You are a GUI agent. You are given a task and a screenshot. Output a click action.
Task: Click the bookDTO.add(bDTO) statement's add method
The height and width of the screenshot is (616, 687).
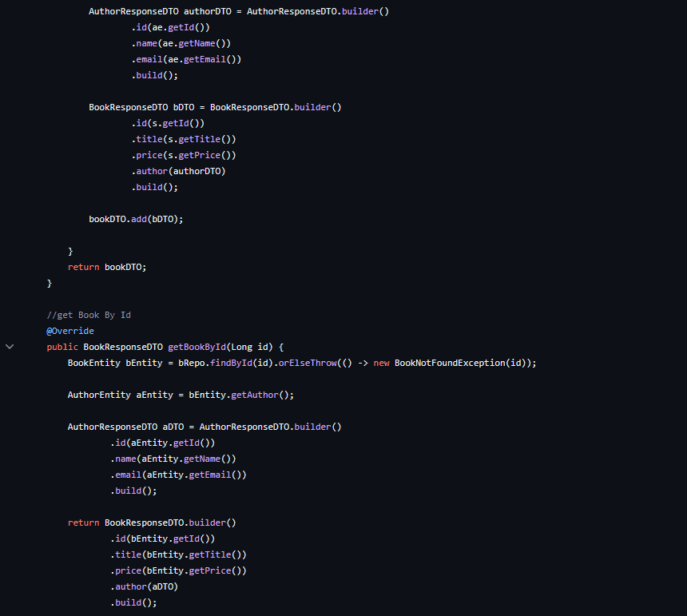pos(139,219)
